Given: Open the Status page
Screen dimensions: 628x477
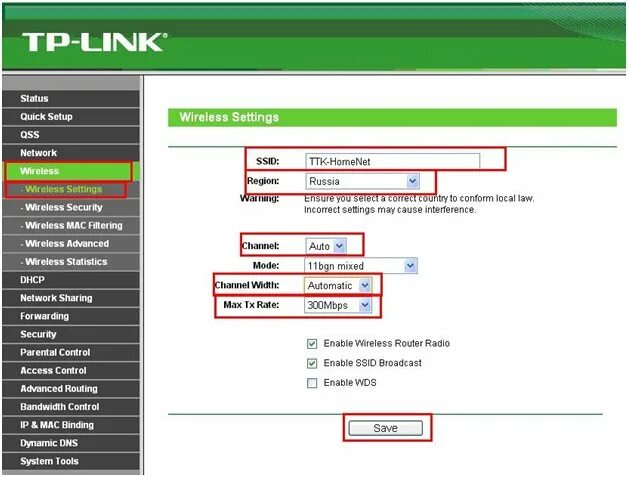Looking at the screenshot, I should [x=71, y=99].
